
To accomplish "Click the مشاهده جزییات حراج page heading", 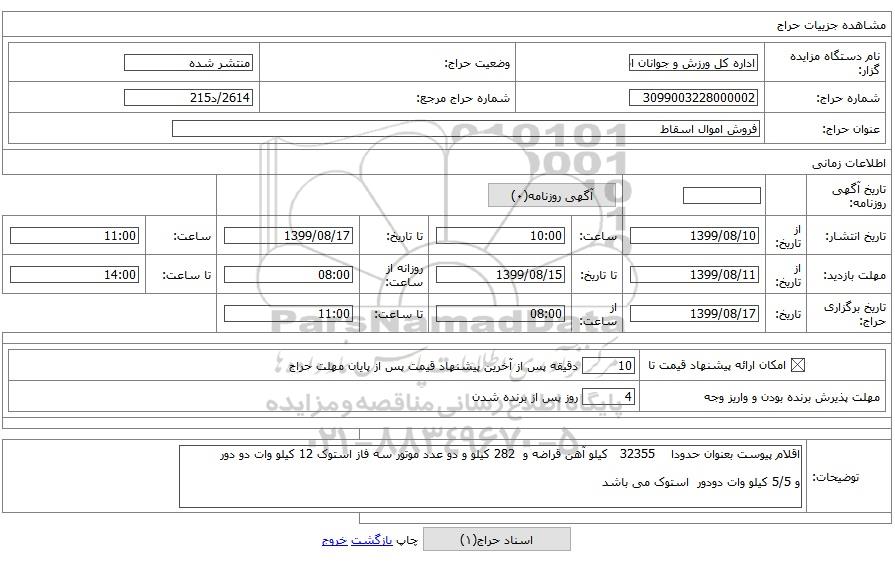I will pos(831,25).
